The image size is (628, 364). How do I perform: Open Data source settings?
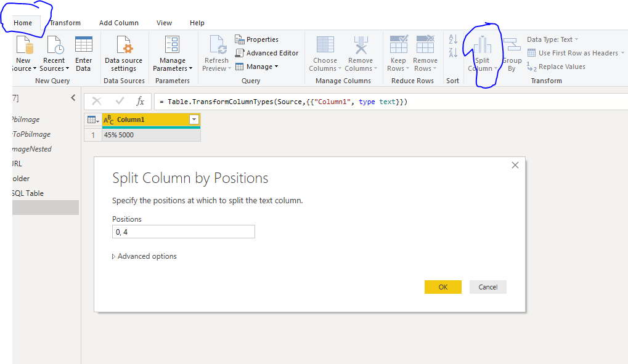coord(123,54)
